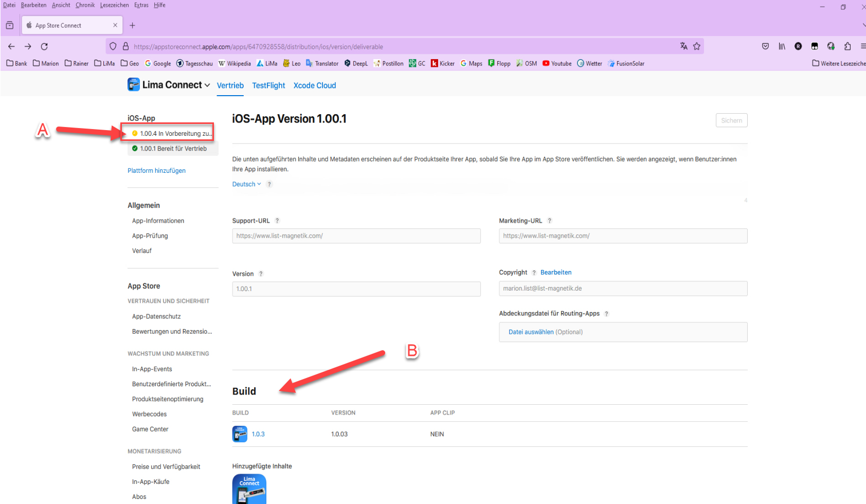
Task: Show help for Copyright
Action: tap(534, 273)
